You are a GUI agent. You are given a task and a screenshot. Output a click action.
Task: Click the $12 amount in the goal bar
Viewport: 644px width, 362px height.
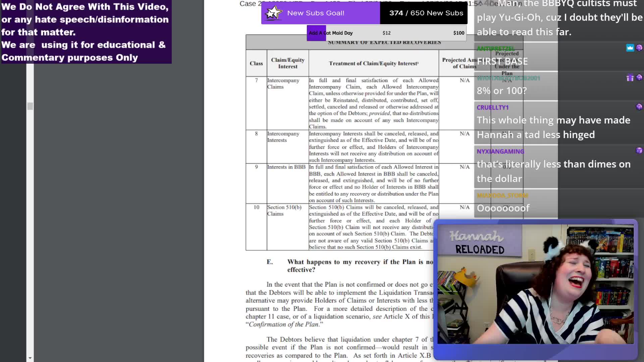point(386,33)
